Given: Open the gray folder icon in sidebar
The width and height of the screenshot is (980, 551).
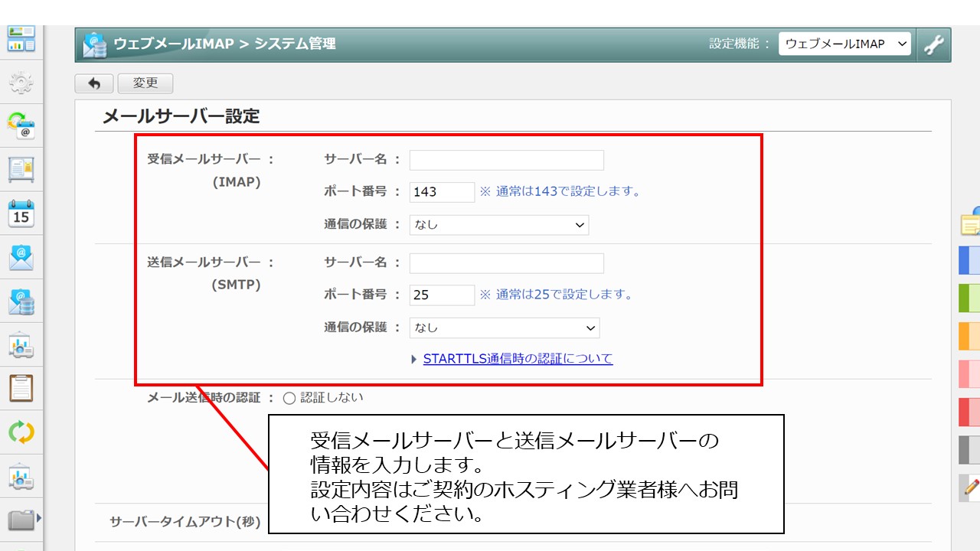Looking at the screenshot, I should 21,520.
